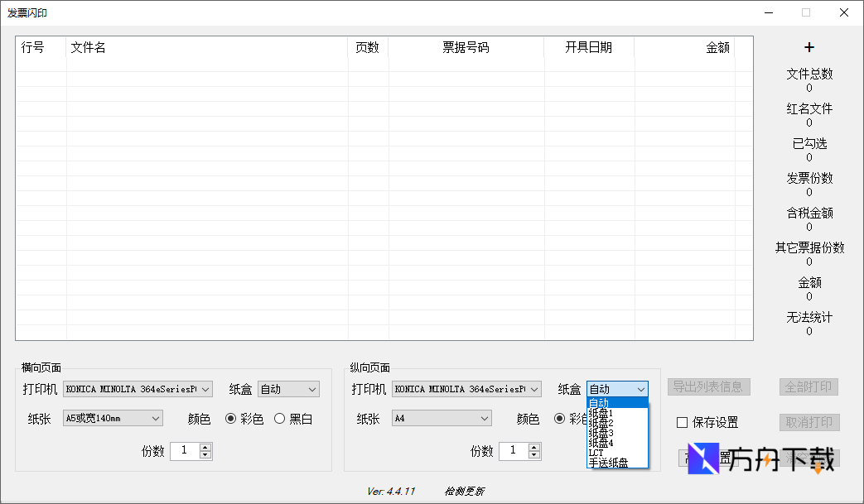Viewport: 864px width, 504px height.
Task: Click the 全部打印 button
Action: click(x=808, y=386)
